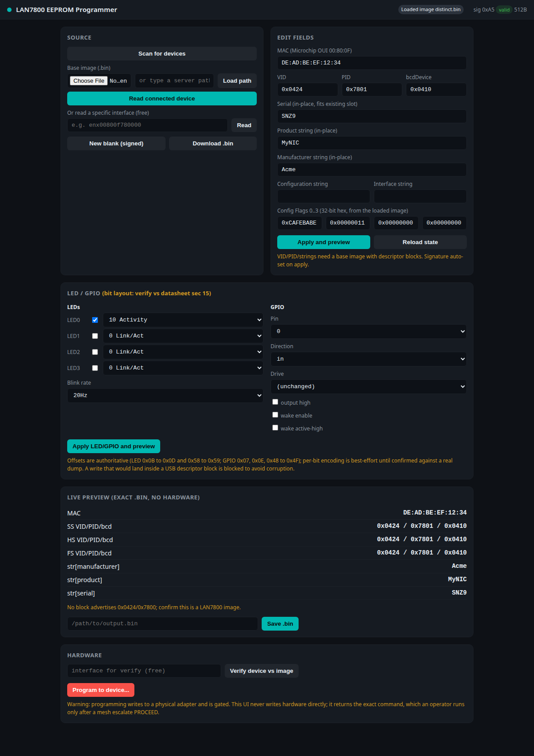Click the Product string field MyNIC
This screenshot has height=756, width=534.
(x=372, y=143)
